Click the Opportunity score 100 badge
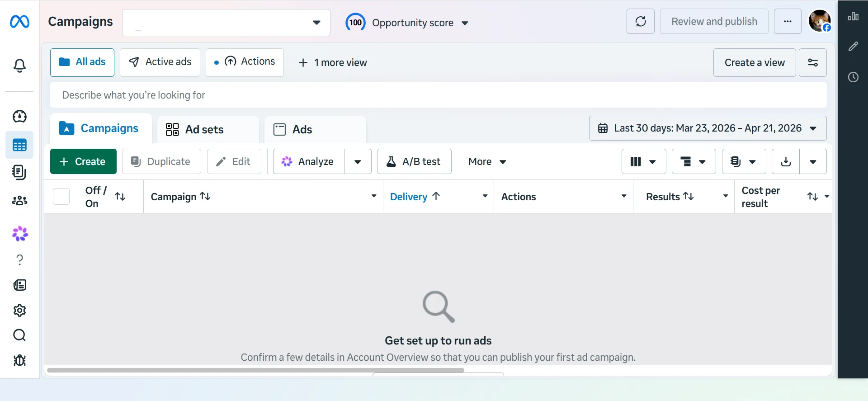Viewport: 868px width, 401px height. tap(355, 22)
